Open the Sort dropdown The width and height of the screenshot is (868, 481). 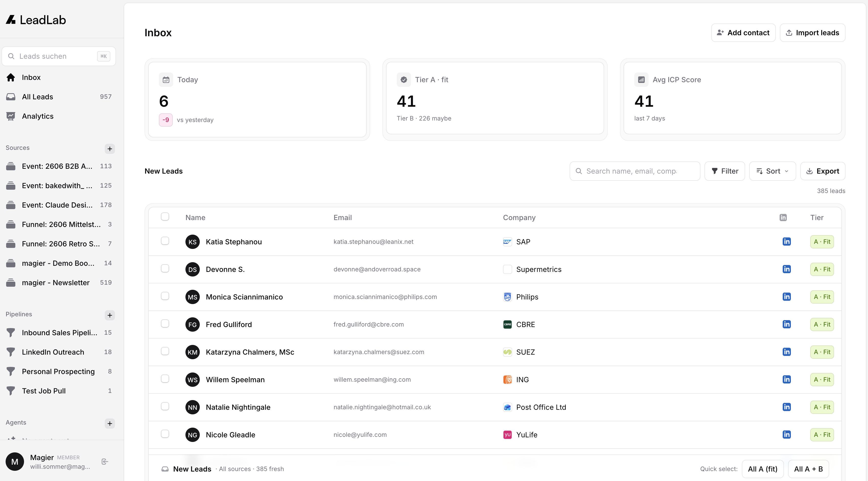(x=772, y=171)
